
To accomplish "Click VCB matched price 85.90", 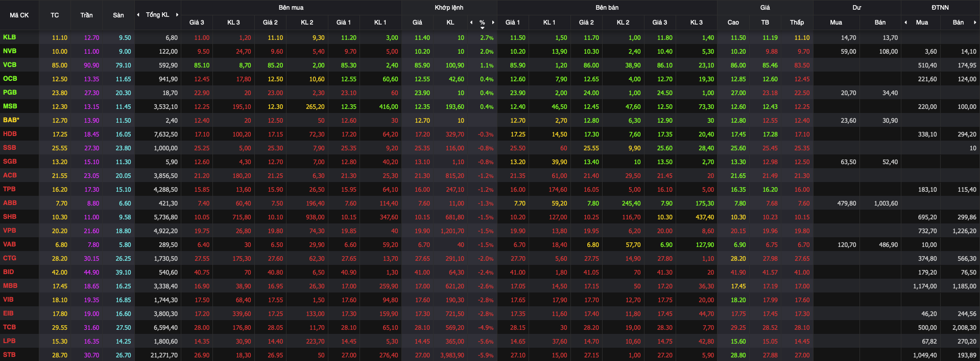I will coord(422,65).
